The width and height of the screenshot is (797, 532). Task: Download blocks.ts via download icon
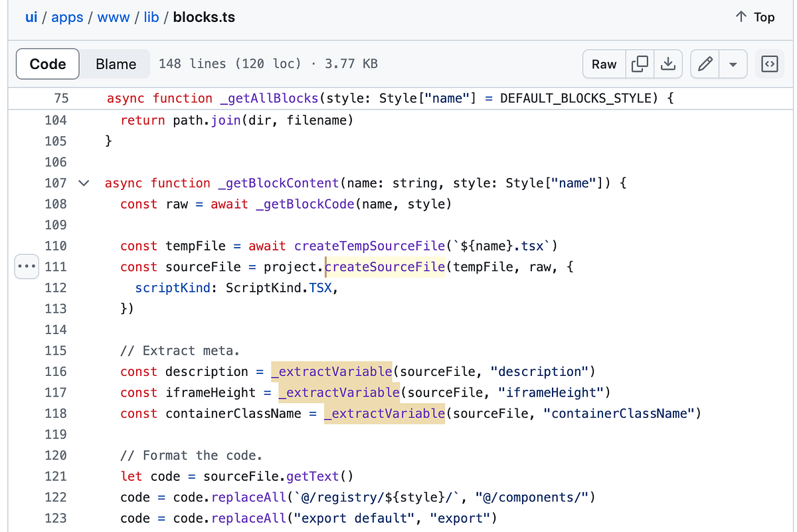668,64
